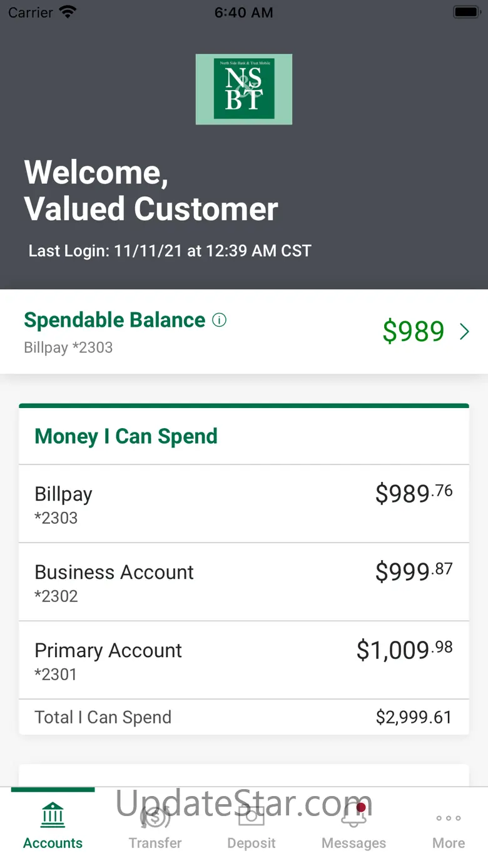488x868 pixels.
Task: Tap the NSBT bank logo
Action: 244,89
